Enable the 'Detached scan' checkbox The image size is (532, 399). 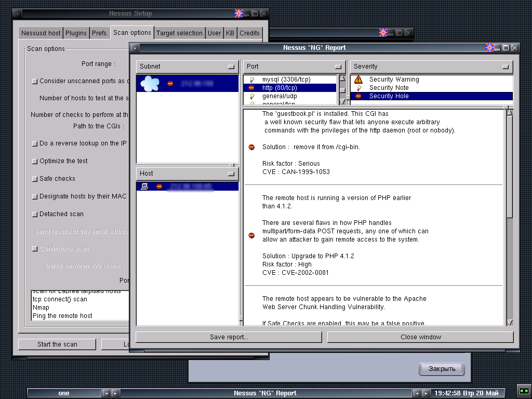point(35,215)
